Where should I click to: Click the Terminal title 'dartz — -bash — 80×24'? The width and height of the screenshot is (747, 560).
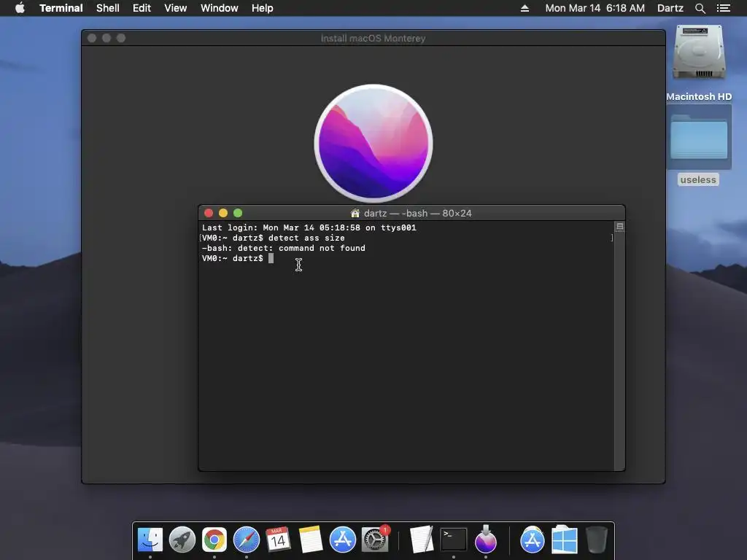coord(417,214)
